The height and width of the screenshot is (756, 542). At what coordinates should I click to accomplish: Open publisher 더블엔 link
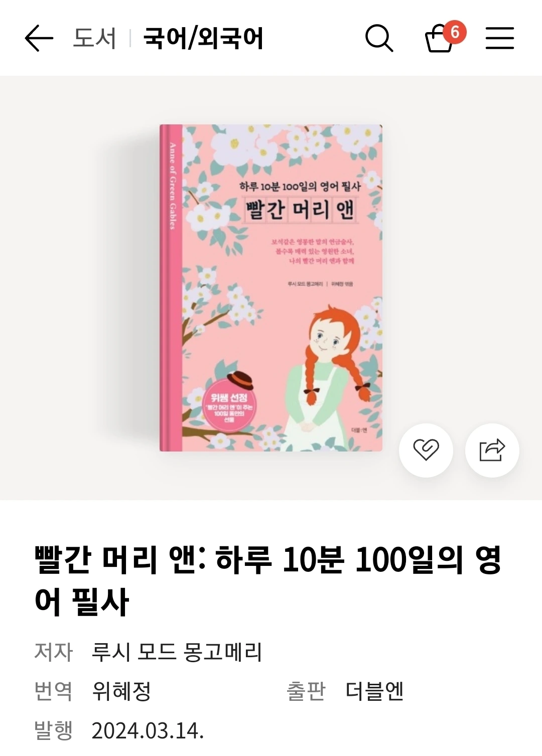[x=375, y=691]
